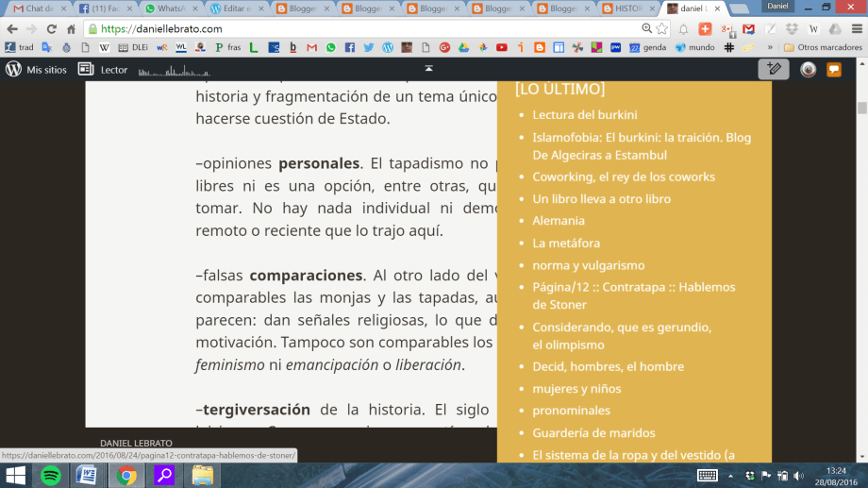The image size is (868, 488).
Task: Open the WordPress Mis sitios menu
Action: click(x=36, y=70)
